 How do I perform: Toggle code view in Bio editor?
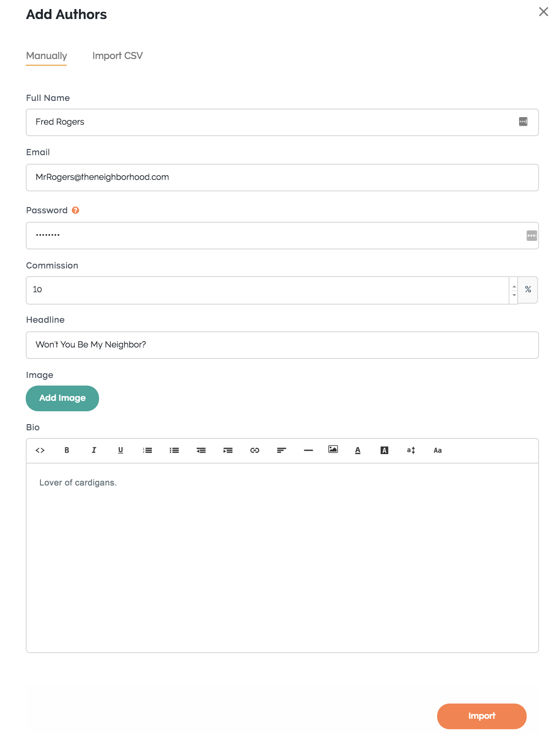click(x=40, y=450)
